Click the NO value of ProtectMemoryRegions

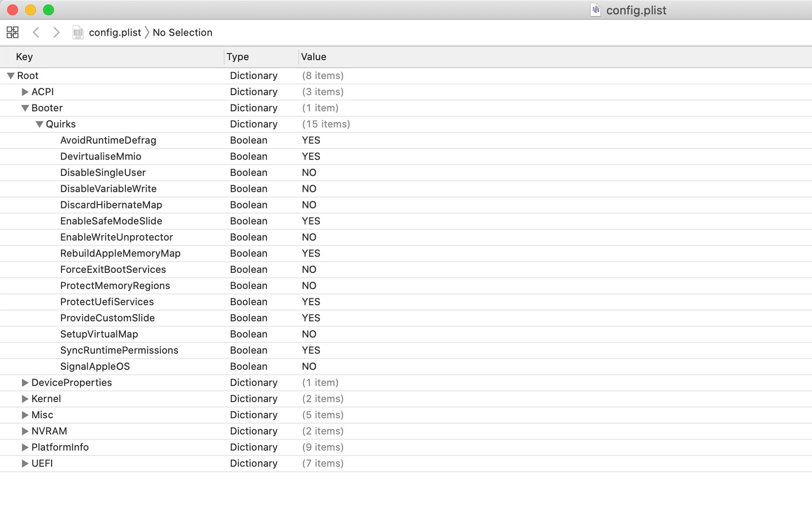[309, 286]
